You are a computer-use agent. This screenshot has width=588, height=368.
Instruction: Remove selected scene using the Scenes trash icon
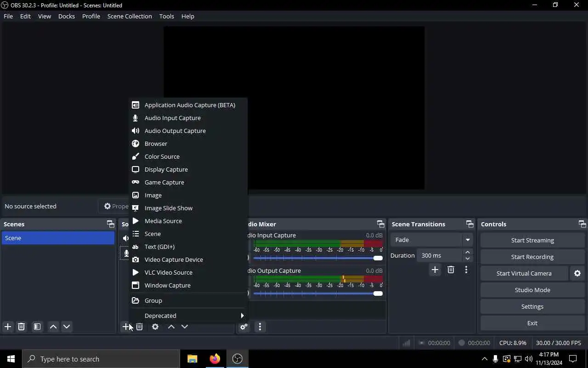coord(21,327)
